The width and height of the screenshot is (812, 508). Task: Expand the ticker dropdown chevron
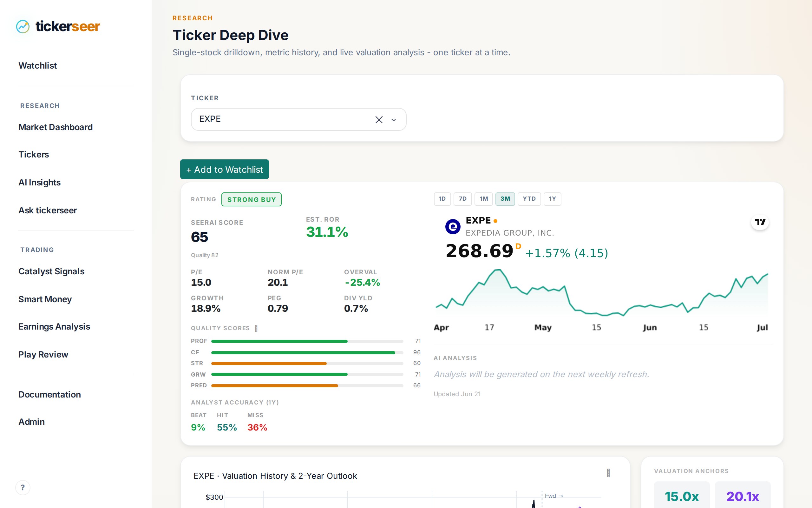click(394, 120)
